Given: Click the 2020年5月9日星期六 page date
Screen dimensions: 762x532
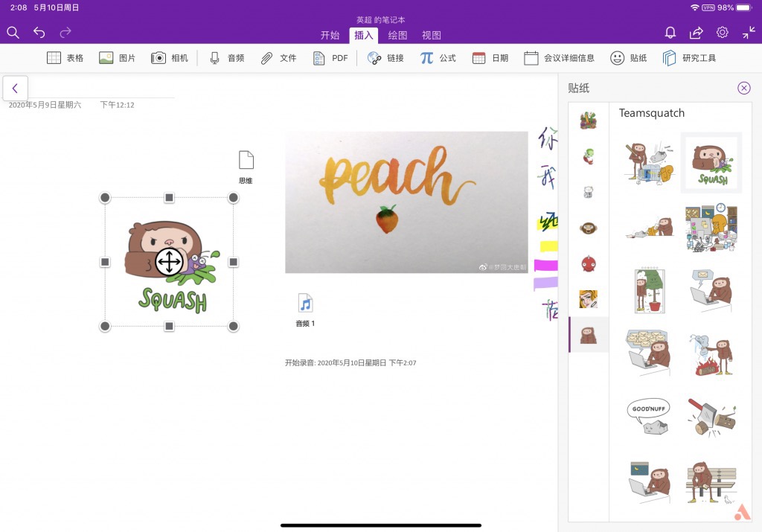Looking at the screenshot, I should point(45,105).
